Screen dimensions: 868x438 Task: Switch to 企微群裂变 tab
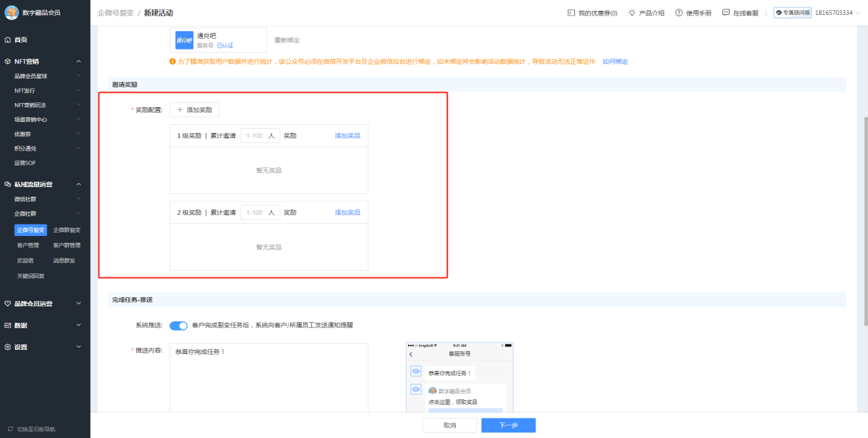pyautogui.click(x=67, y=230)
